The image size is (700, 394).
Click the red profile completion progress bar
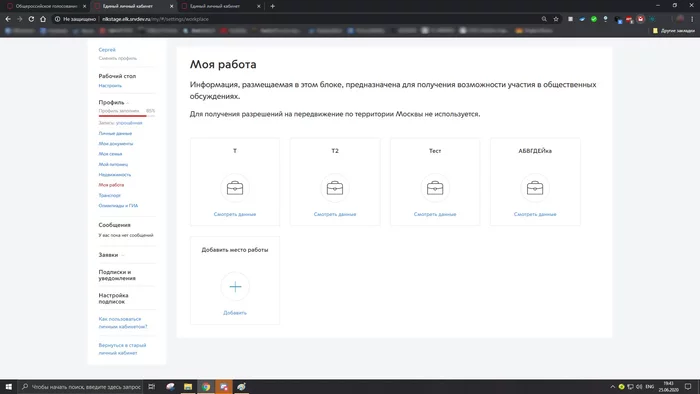click(x=122, y=116)
